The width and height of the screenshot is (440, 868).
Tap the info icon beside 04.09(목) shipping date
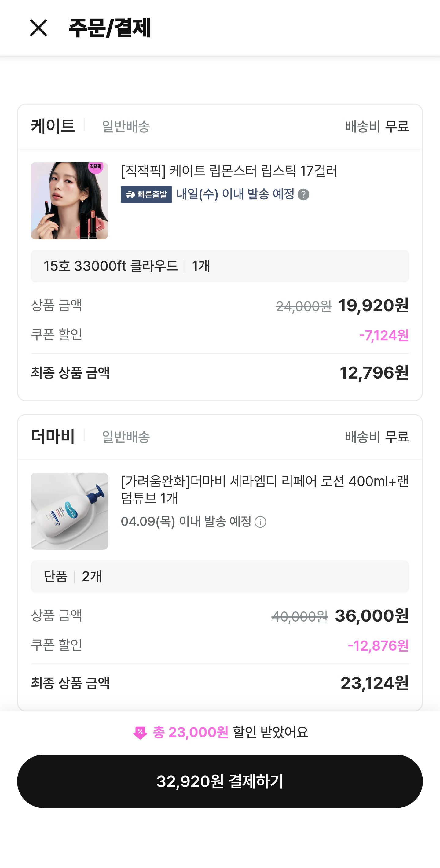(x=260, y=522)
